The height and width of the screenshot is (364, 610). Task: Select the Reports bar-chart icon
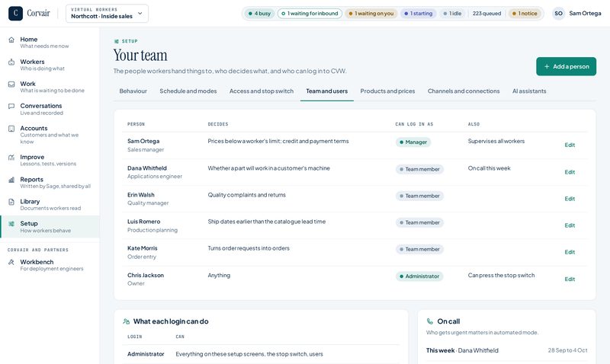click(11, 180)
